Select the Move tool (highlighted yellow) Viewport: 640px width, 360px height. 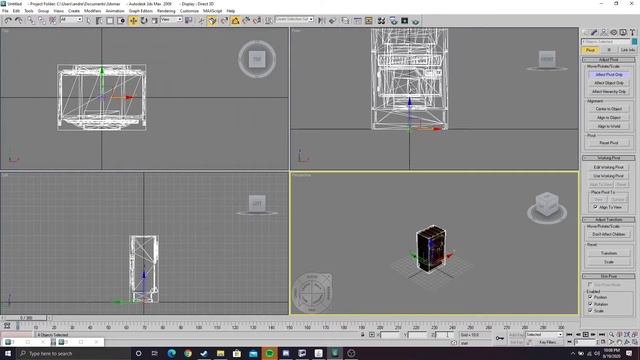133,20
